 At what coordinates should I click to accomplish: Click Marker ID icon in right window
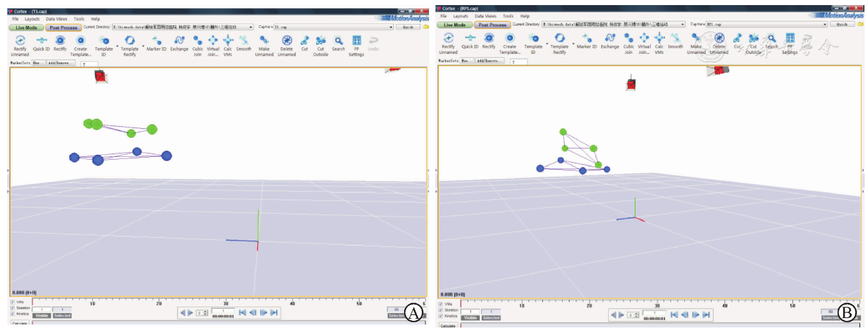tap(586, 39)
